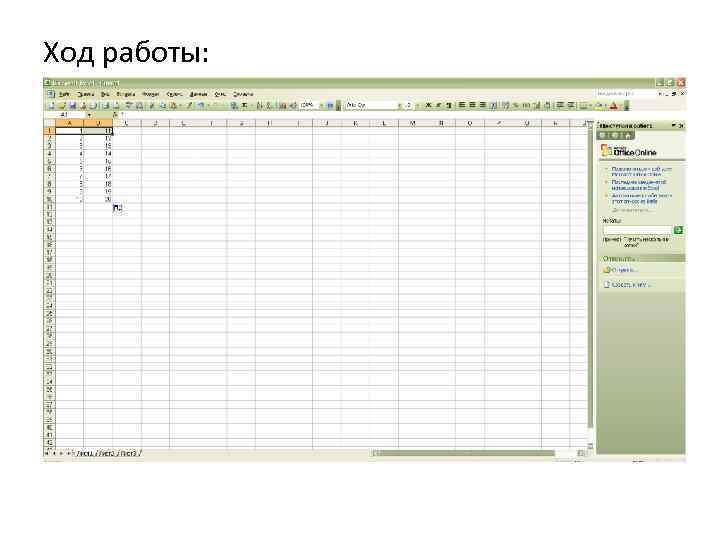The width and height of the screenshot is (720, 540).
Task: Go home in the task pane
Action: click(x=628, y=135)
